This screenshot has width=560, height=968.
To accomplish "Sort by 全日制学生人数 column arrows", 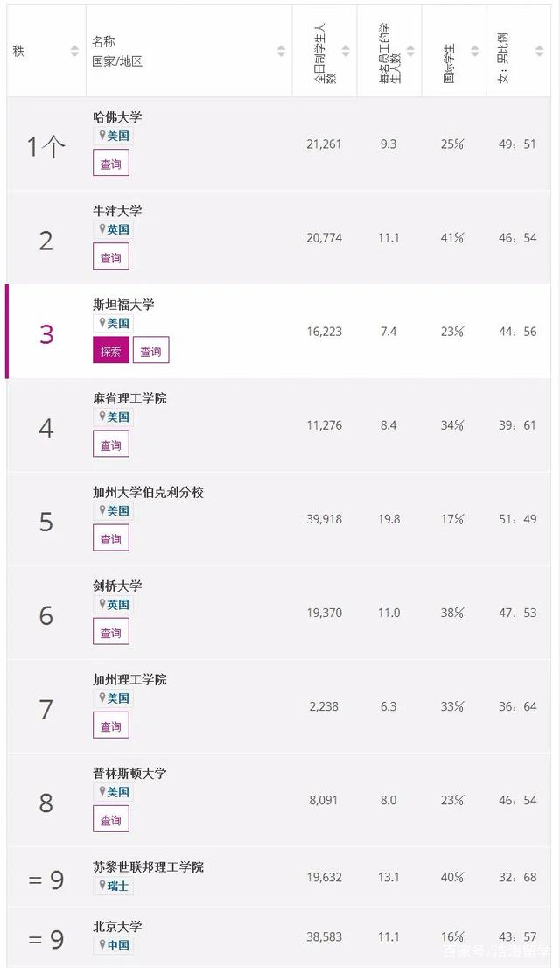I will pos(346,51).
